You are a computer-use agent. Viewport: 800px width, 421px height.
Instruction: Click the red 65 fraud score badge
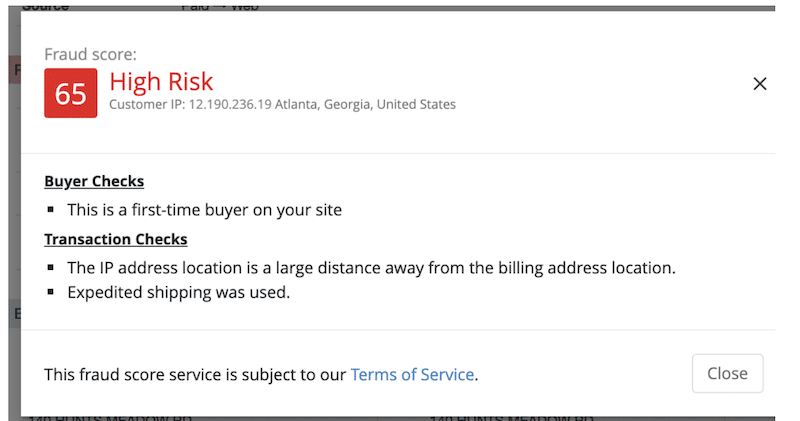coord(70,93)
